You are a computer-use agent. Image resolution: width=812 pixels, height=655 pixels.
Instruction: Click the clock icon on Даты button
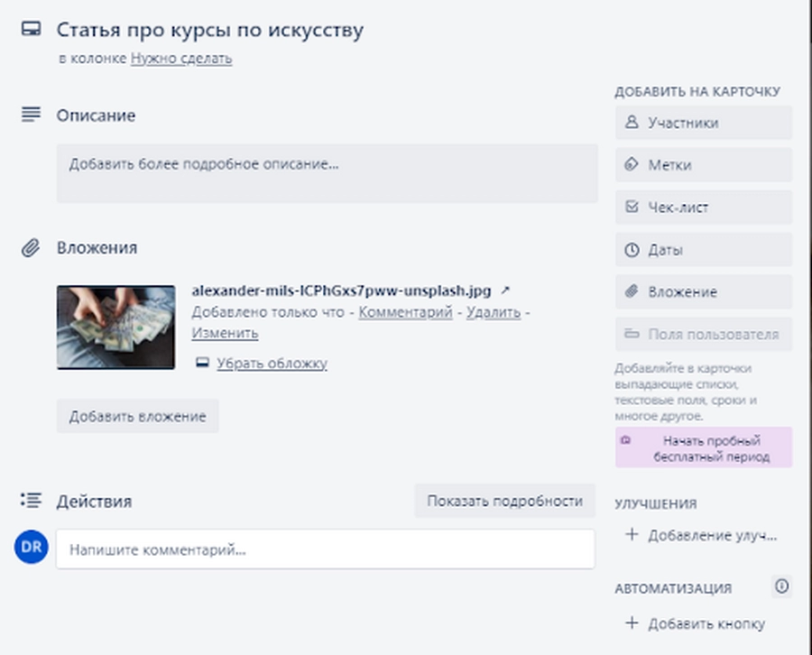tap(631, 250)
